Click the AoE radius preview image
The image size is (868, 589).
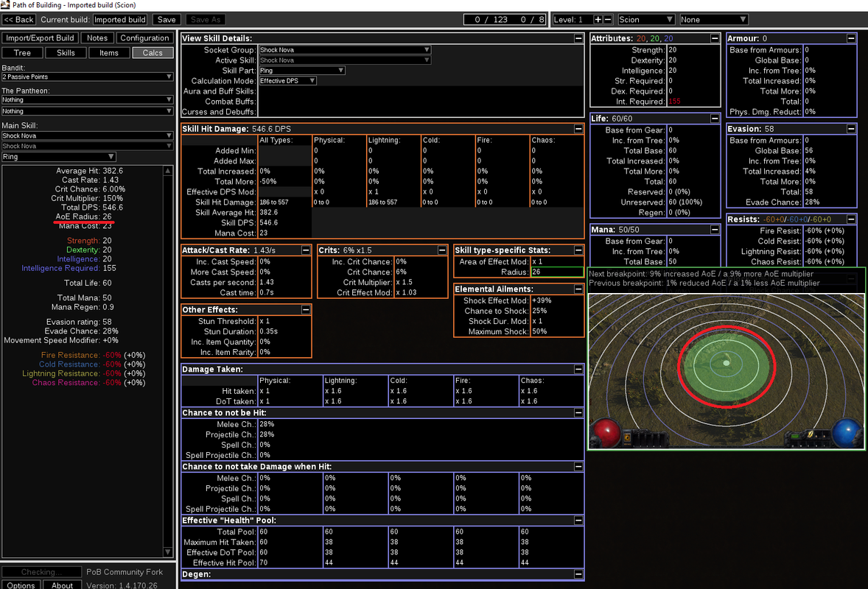[x=726, y=370]
